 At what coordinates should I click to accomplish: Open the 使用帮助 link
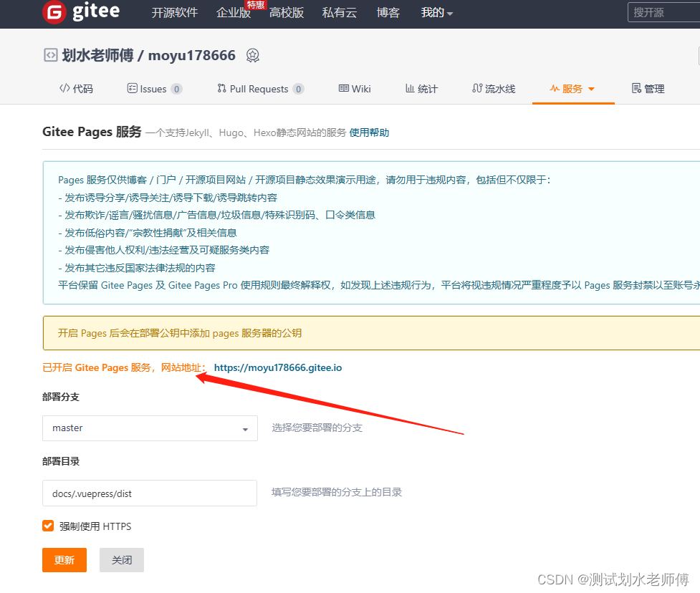[369, 132]
